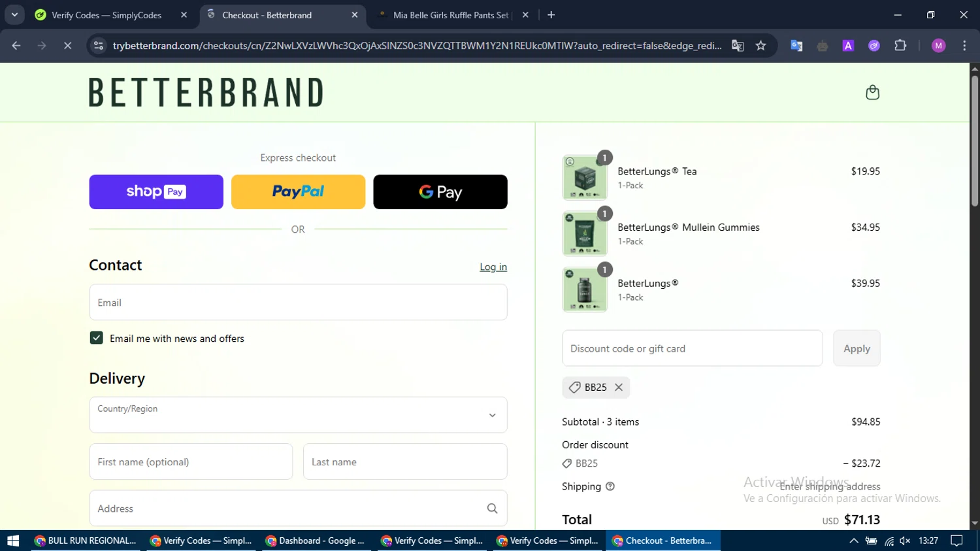Click the BetterLungs Tea product thumbnail

pyautogui.click(x=585, y=177)
